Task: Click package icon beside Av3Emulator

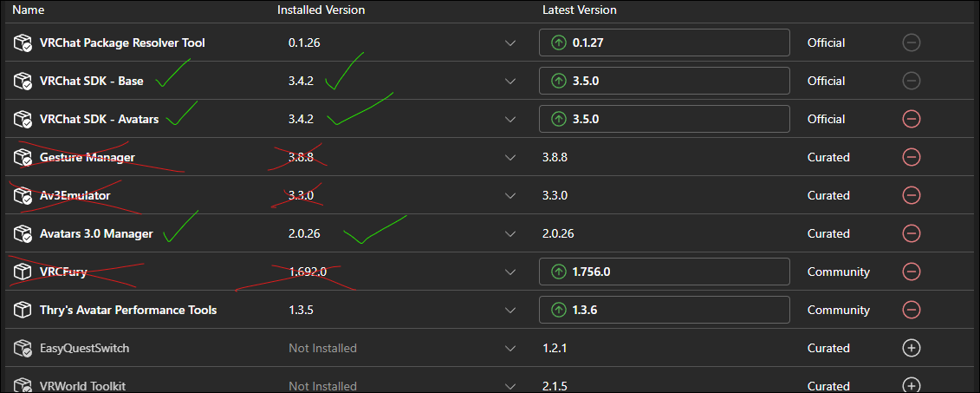Action: [23, 195]
